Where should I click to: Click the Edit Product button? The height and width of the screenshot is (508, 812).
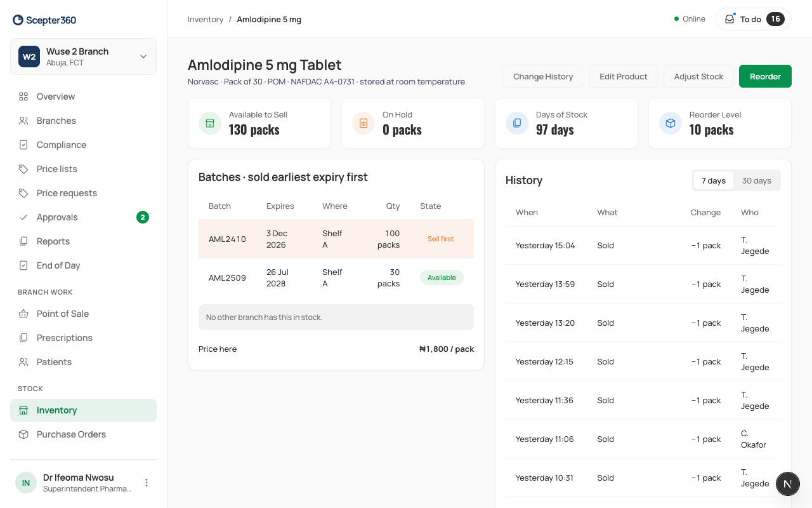(624, 76)
